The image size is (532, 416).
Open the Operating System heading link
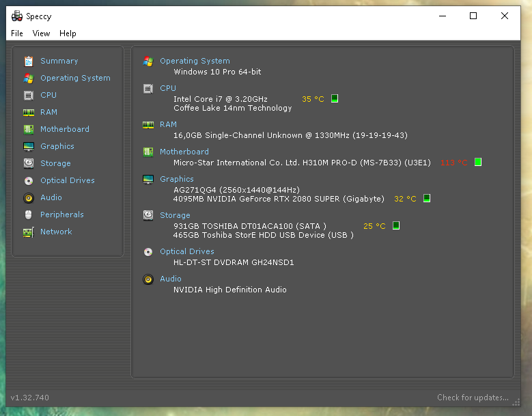[195, 61]
